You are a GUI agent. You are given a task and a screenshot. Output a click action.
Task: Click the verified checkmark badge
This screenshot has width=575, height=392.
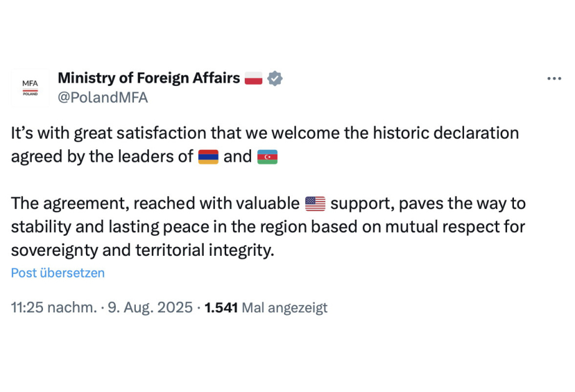pos(274,78)
